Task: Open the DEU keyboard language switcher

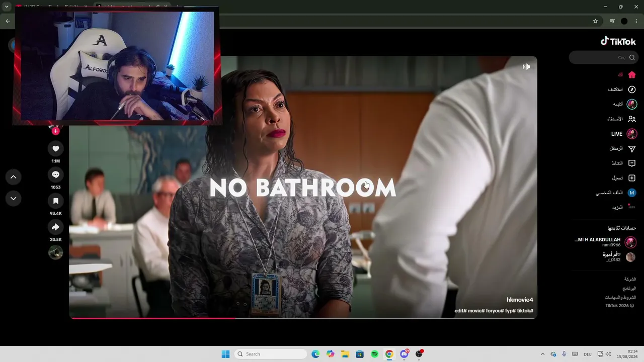Action: click(x=587, y=354)
